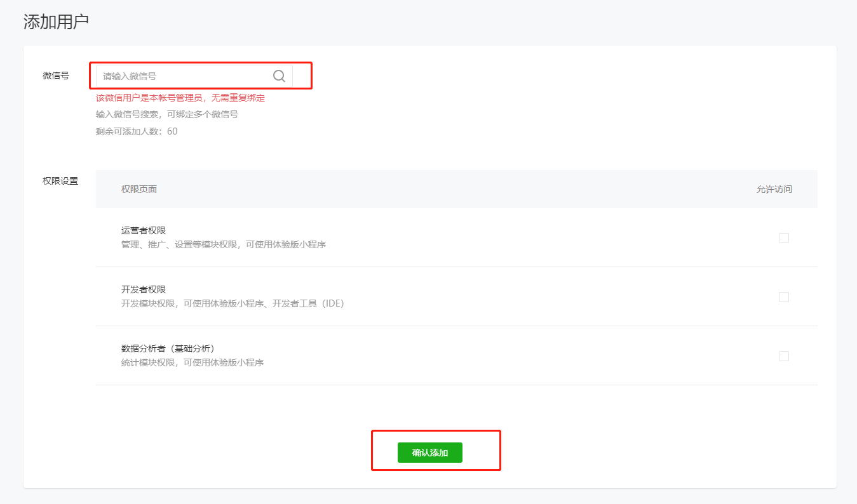857x504 pixels.
Task: Check the 数据分析者 access checkbox
Action: (x=783, y=356)
